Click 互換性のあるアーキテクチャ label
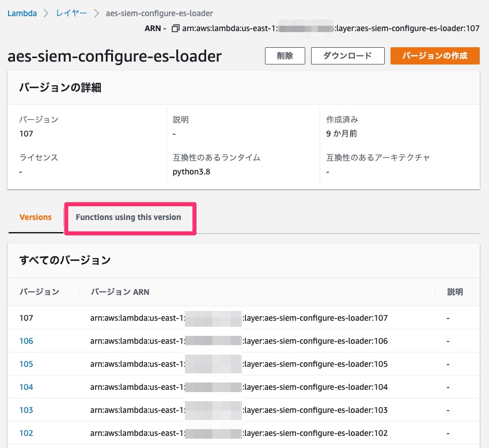The image size is (489, 448). [x=378, y=158]
